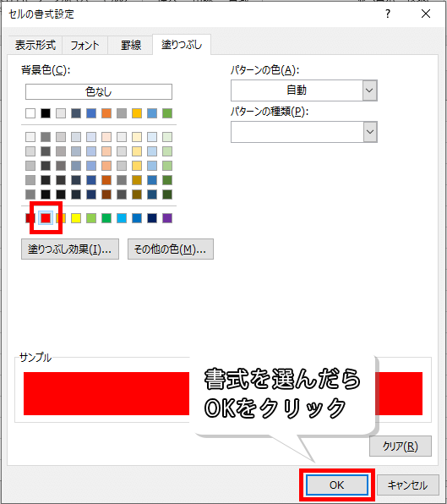Screen dimensions: 447x504
Task: Select the red standard color swatch
Action: pos(46,218)
